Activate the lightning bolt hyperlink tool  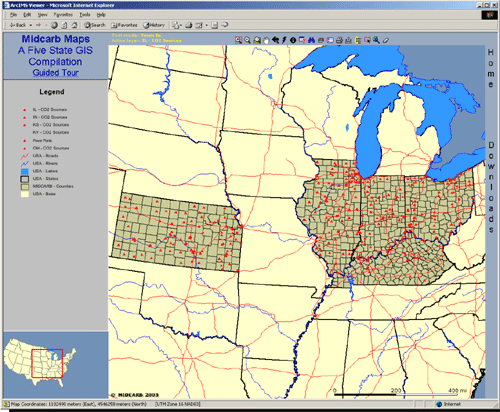click(x=284, y=40)
